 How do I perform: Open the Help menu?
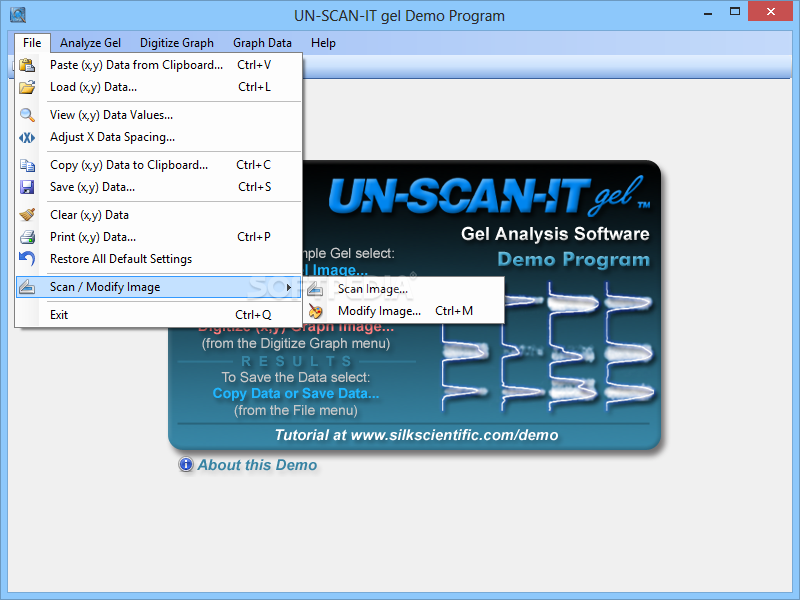point(323,43)
